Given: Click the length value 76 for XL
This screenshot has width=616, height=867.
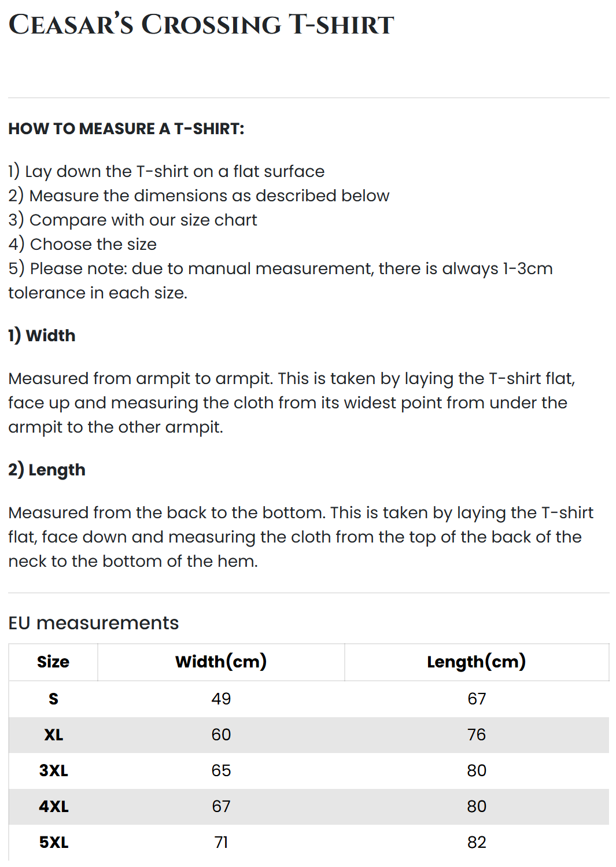Looking at the screenshot, I should [476, 735].
